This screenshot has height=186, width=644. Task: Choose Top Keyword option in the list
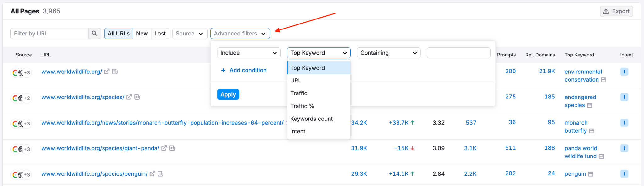319,68
